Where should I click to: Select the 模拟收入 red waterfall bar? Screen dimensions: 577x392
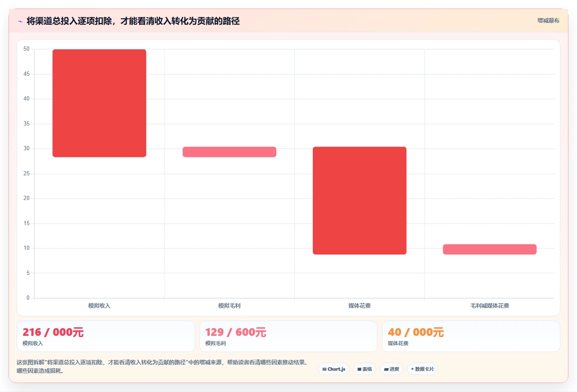click(99, 103)
